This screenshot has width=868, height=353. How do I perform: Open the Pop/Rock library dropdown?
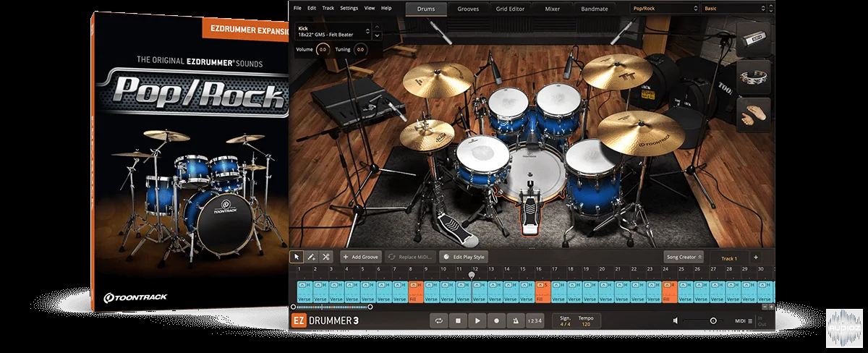tap(663, 9)
